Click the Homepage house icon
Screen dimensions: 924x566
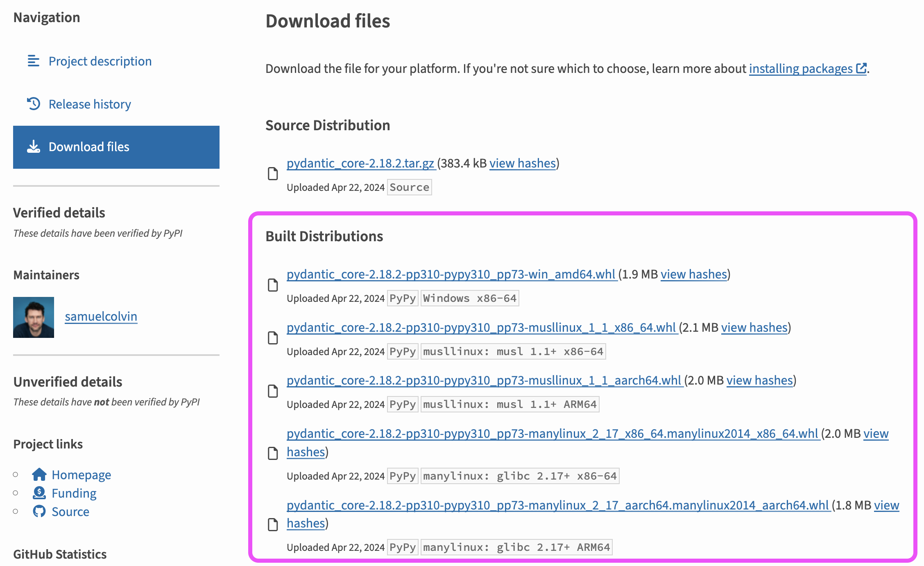39,474
